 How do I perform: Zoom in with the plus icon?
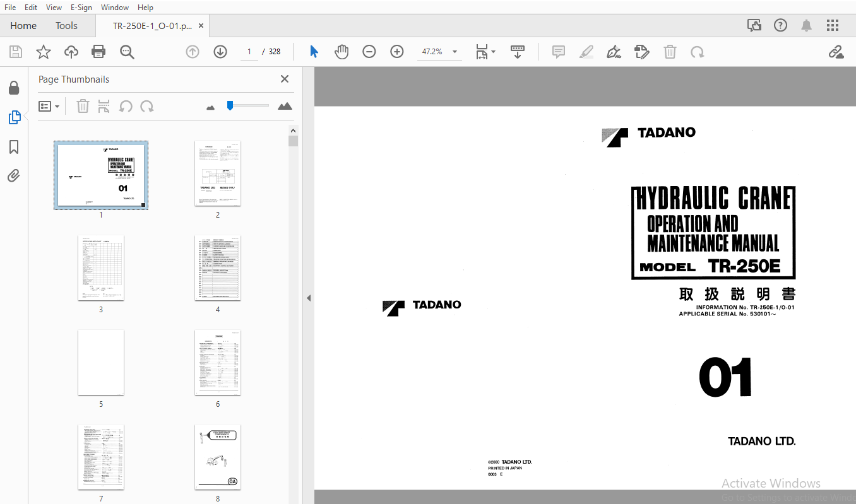click(397, 52)
